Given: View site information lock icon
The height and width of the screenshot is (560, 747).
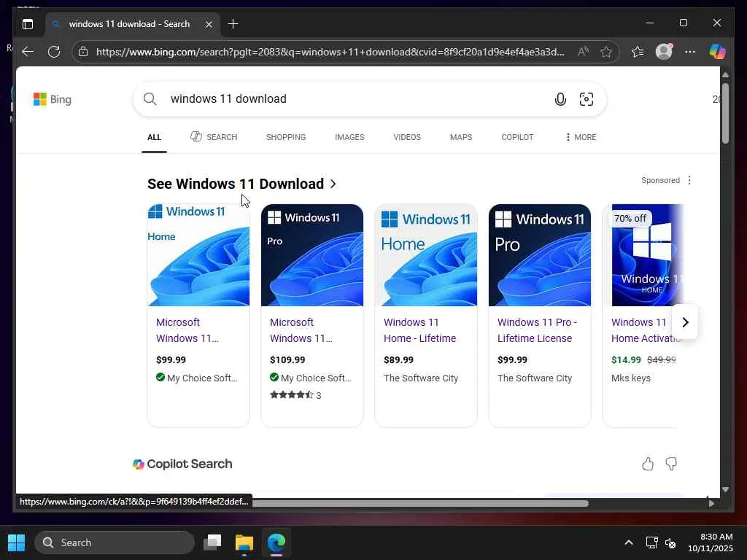Looking at the screenshot, I should pyautogui.click(x=83, y=52).
